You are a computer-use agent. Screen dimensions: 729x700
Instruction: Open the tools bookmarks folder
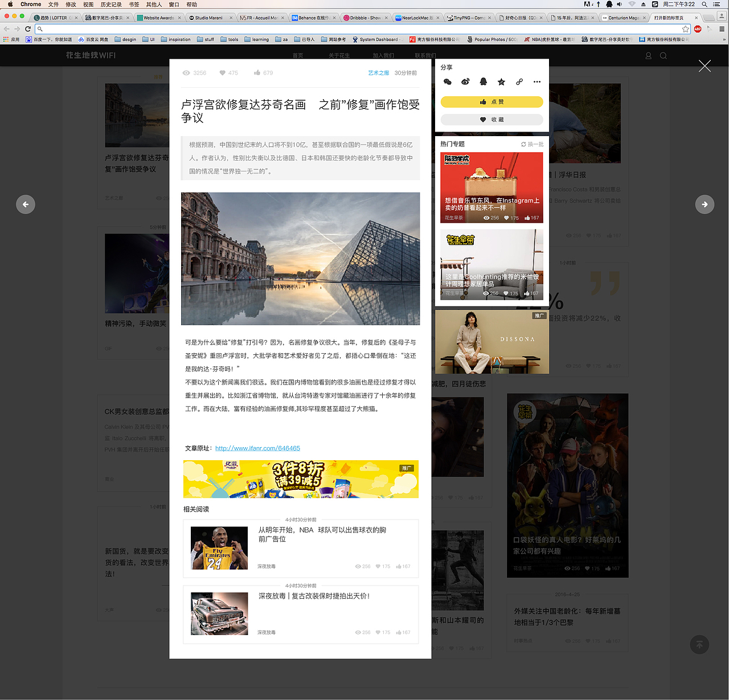tap(230, 39)
